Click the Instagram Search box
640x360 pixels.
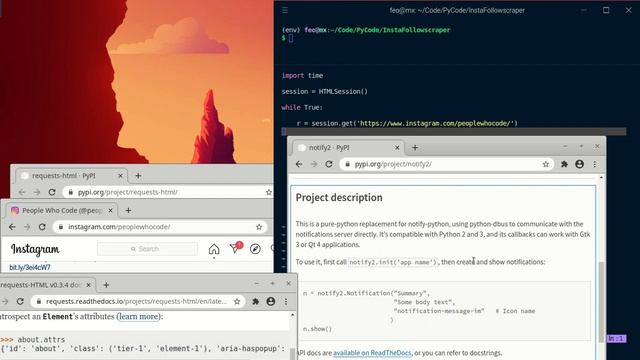(x=147, y=249)
